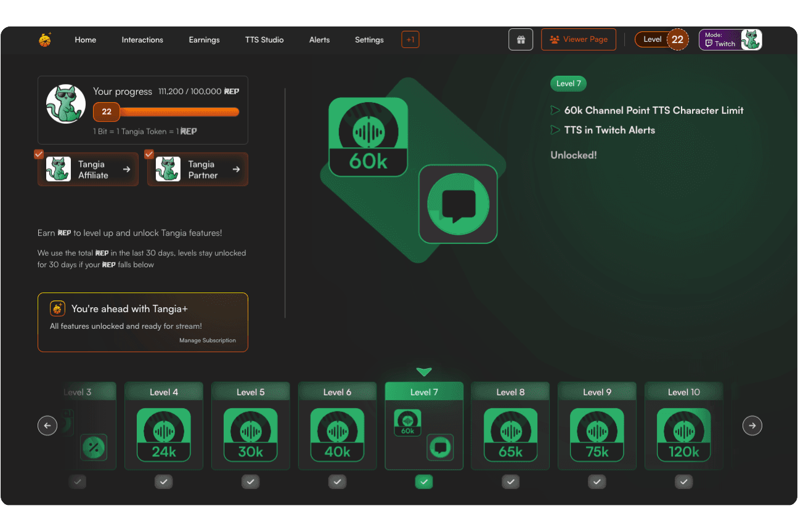Expand the +1 extra nav items

[410, 39]
